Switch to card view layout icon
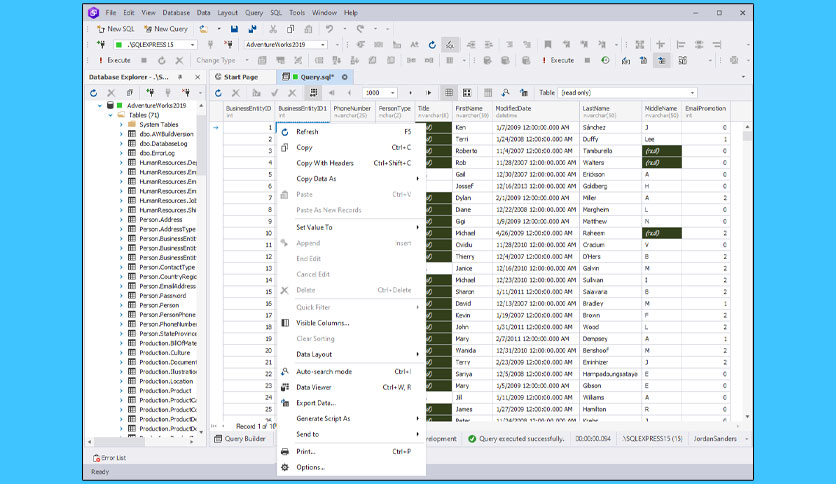The width and height of the screenshot is (836, 484). click(467, 93)
